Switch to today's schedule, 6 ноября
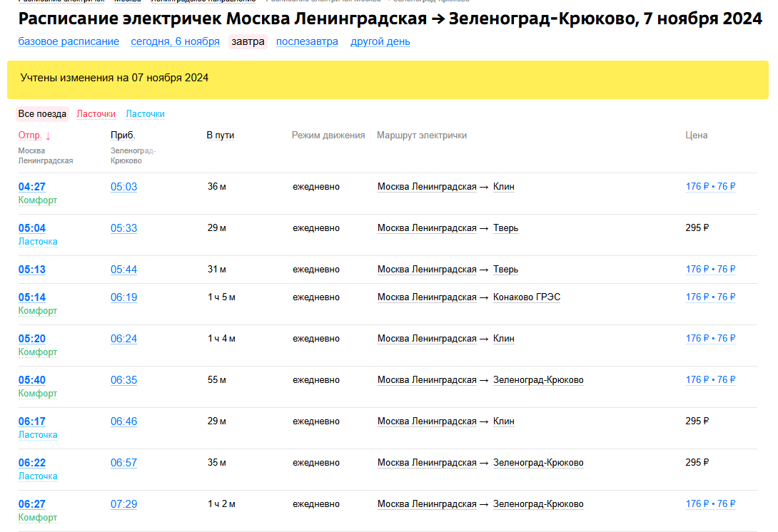The image size is (778, 532). click(x=175, y=41)
